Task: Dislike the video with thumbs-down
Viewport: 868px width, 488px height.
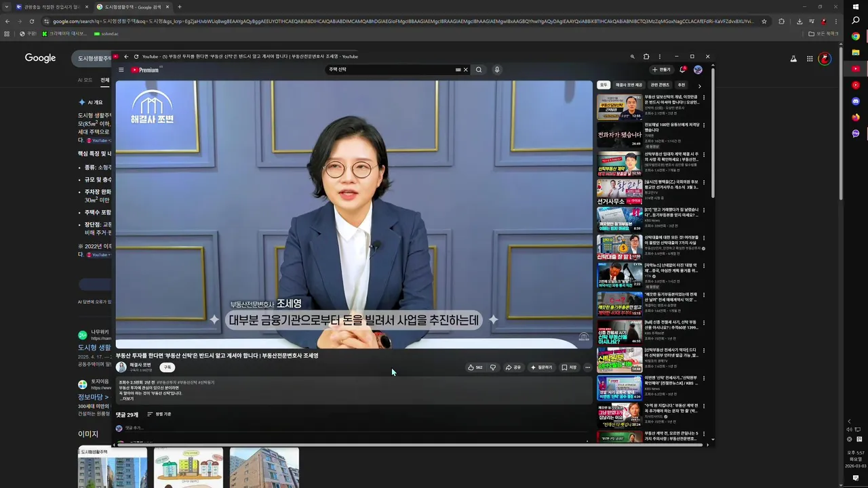Action: point(493,367)
